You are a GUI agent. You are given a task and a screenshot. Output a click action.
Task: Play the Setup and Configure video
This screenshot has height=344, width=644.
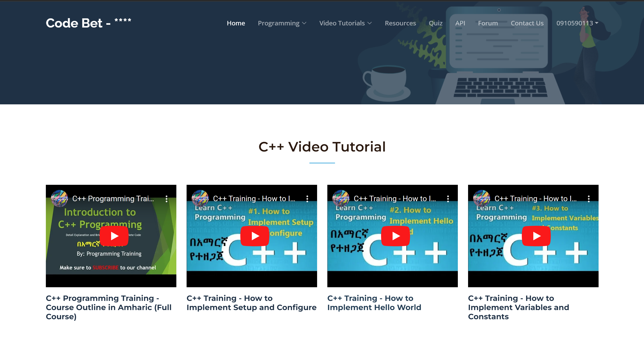coord(254,236)
